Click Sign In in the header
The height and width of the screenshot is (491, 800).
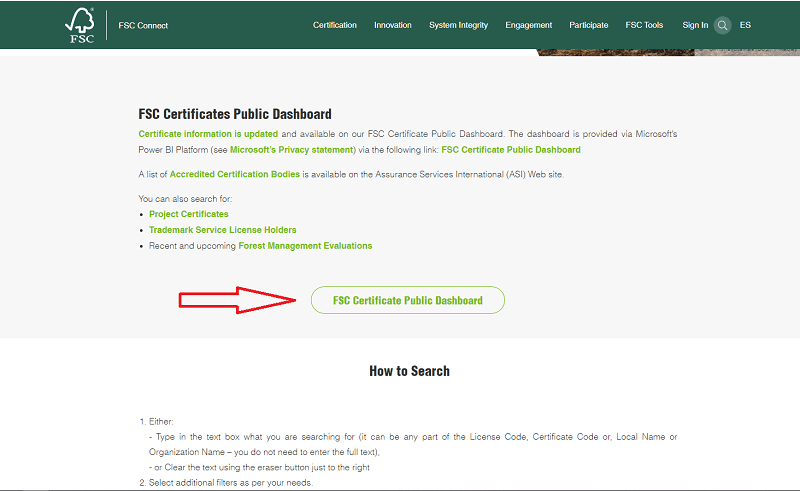(695, 25)
